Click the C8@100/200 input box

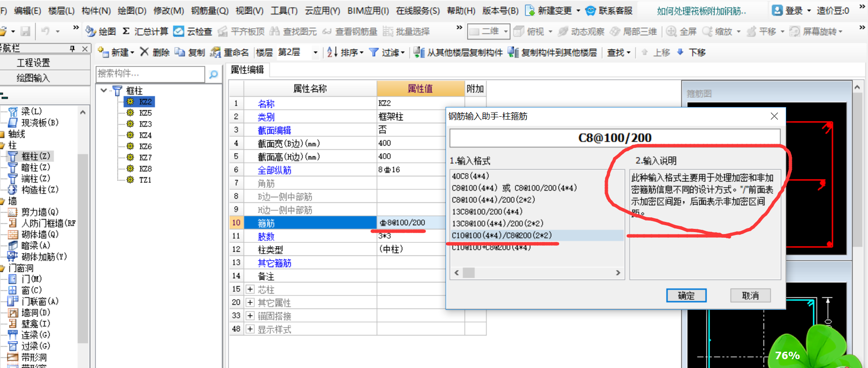point(615,138)
